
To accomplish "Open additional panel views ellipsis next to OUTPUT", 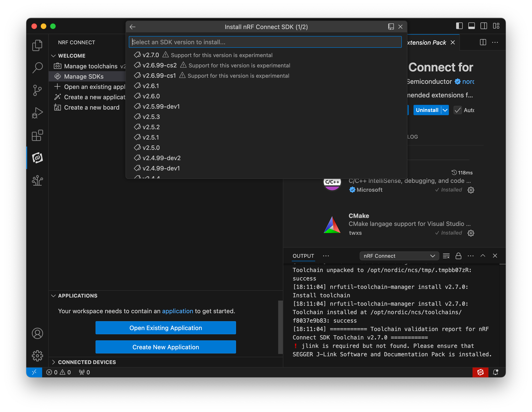I will [x=326, y=256].
